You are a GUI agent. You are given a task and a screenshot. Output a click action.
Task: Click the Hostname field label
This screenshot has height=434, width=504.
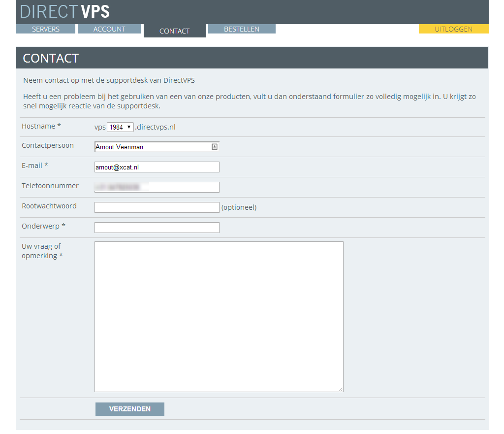[41, 126]
